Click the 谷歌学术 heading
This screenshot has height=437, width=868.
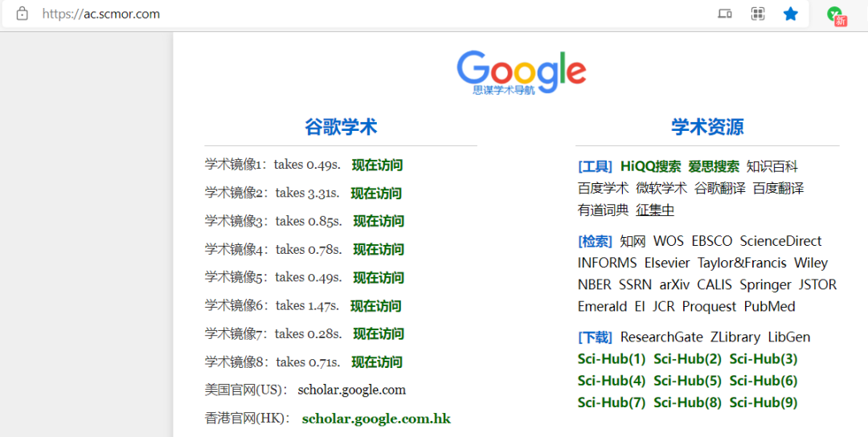pyautogui.click(x=341, y=127)
